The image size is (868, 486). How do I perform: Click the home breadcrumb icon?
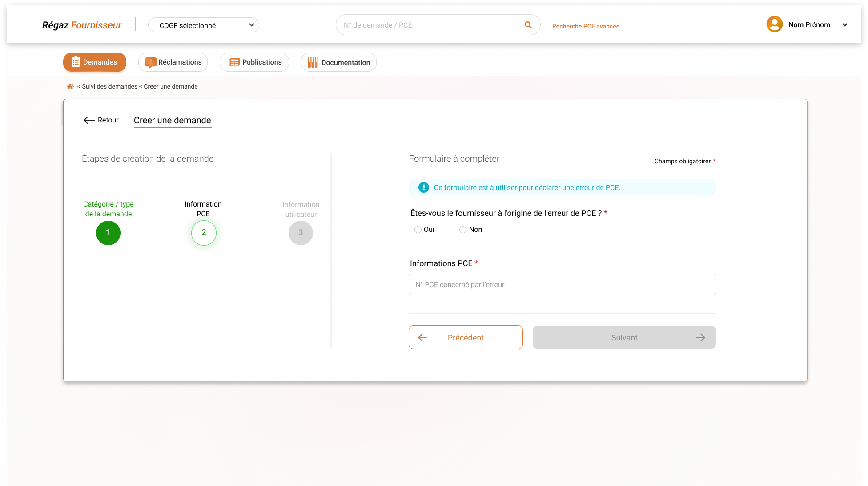(70, 86)
